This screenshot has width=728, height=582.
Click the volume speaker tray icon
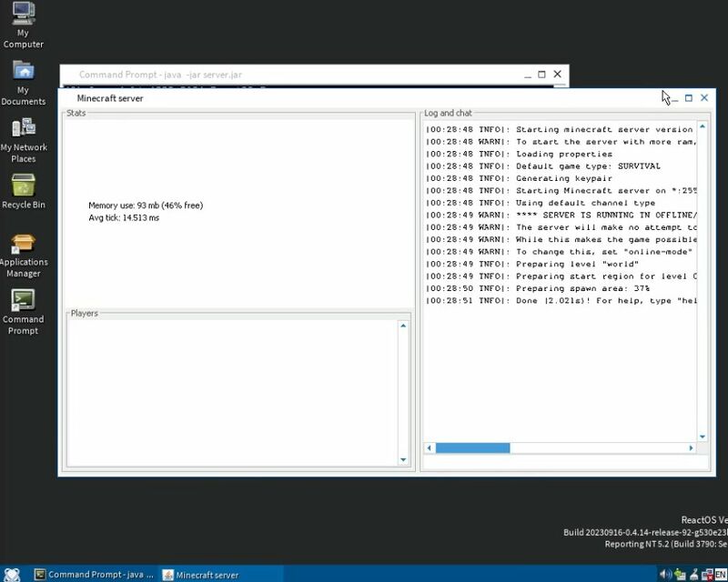pos(664,575)
